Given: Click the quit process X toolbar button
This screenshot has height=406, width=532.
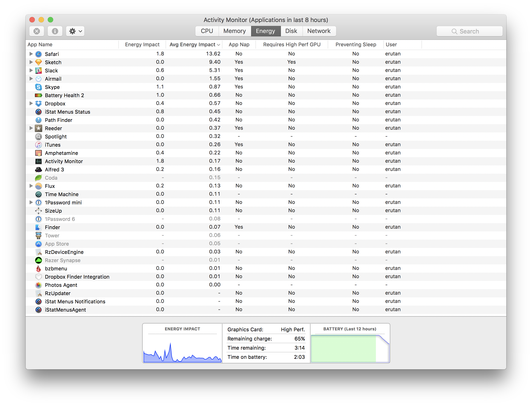Looking at the screenshot, I should (37, 31).
